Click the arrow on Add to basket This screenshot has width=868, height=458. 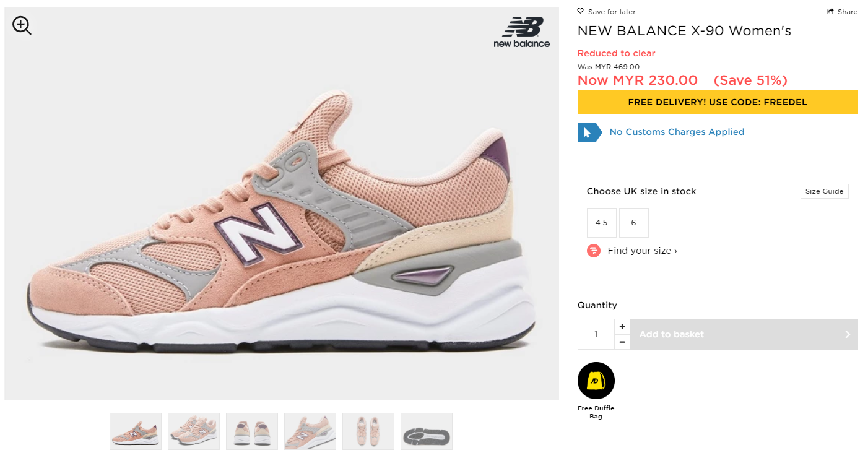point(848,334)
